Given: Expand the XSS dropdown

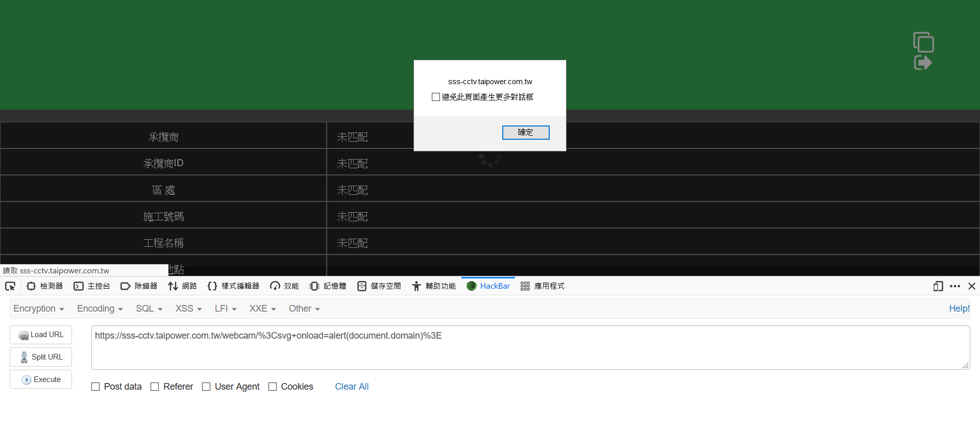Looking at the screenshot, I should click(189, 309).
